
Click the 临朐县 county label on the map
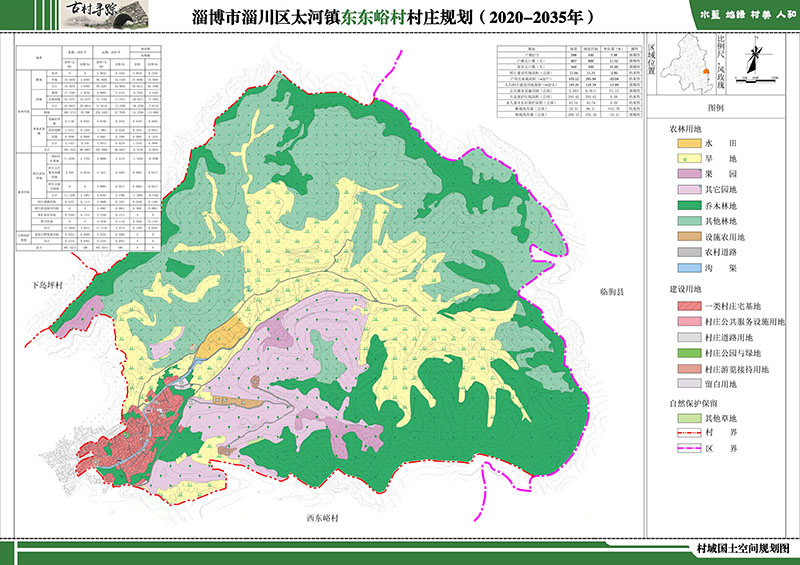click(612, 292)
